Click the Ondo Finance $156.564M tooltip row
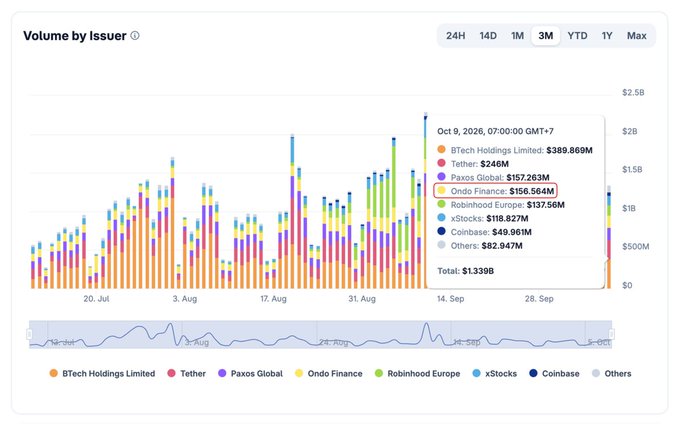Screen dimensions: 680x428 click(495, 191)
